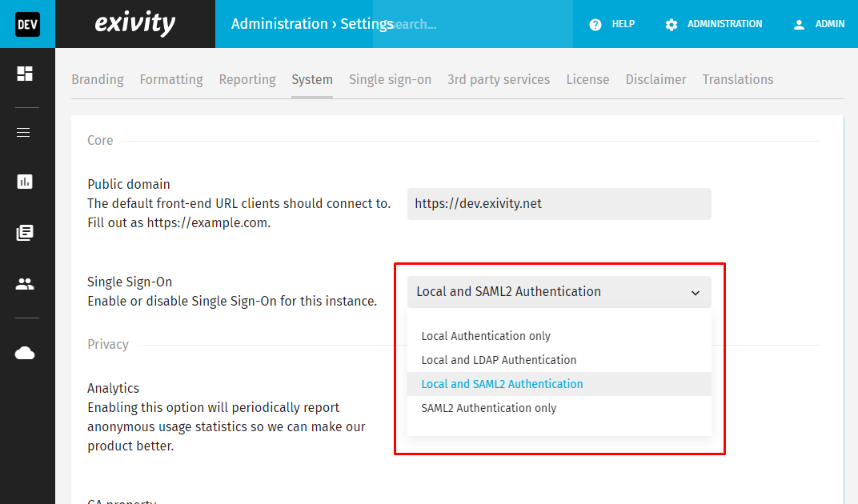Open the Admin user menu
The width and height of the screenshot is (858, 504).
point(819,24)
